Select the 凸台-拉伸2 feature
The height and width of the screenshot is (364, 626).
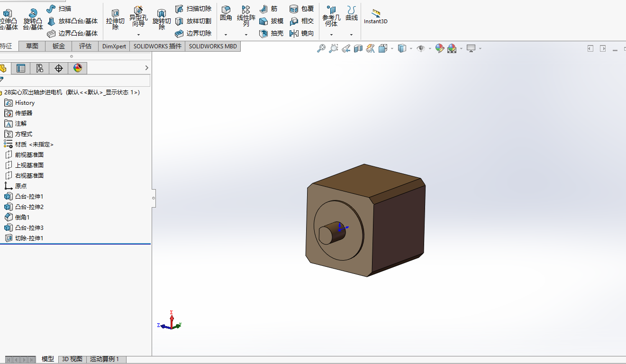tap(24, 207)
